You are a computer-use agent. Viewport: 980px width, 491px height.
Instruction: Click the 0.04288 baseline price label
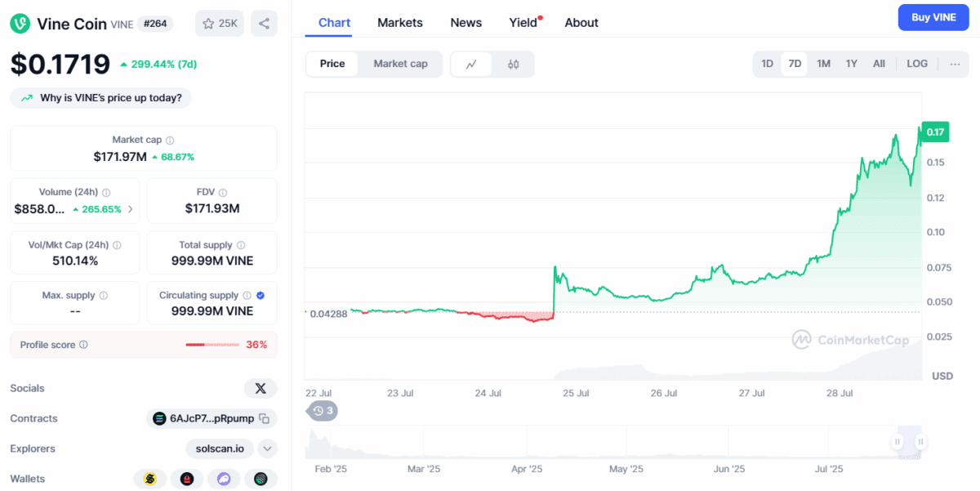click(328, 313)
